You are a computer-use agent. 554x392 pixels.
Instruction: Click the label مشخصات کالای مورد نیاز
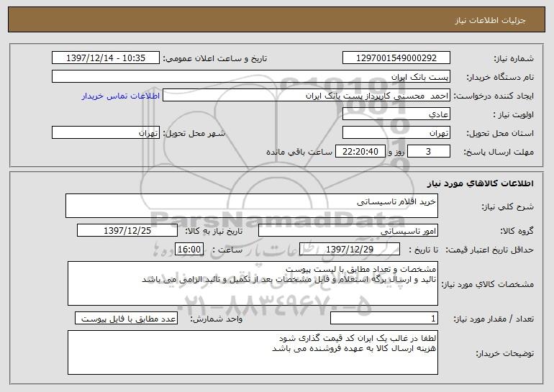point(488,284)
